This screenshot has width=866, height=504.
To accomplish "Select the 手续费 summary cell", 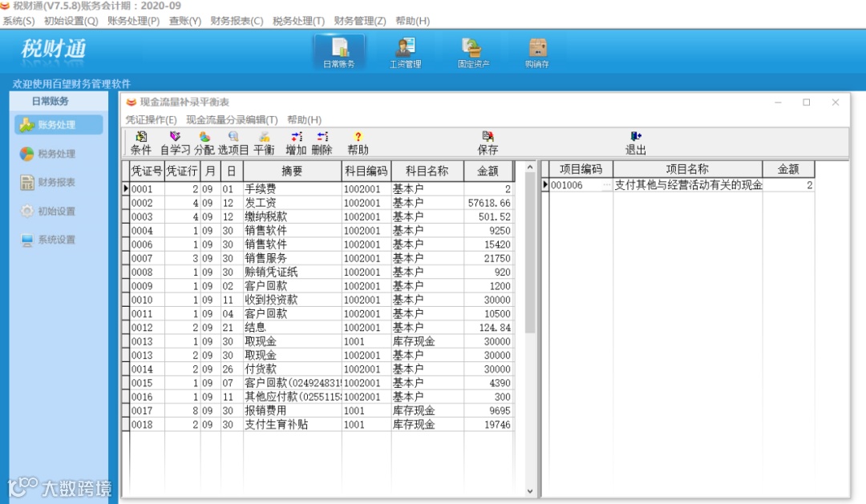I will tap(292, 189).
